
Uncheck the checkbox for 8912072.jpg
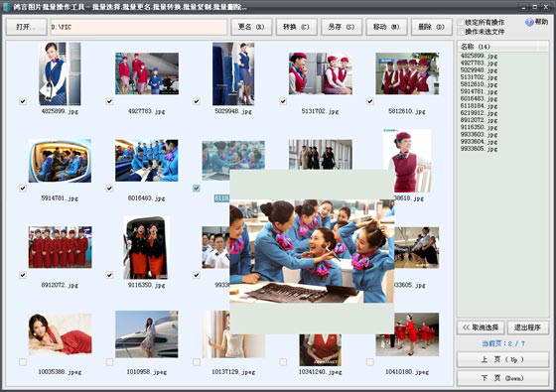pos(23,275)
